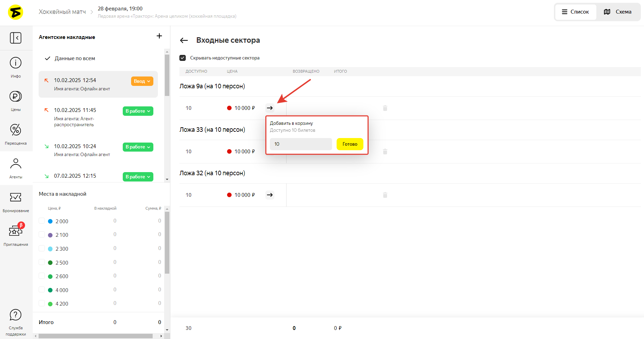Add new agent invoice with plus icon
644x339 pixels.
pyautogui.click(x=159, y=36)
